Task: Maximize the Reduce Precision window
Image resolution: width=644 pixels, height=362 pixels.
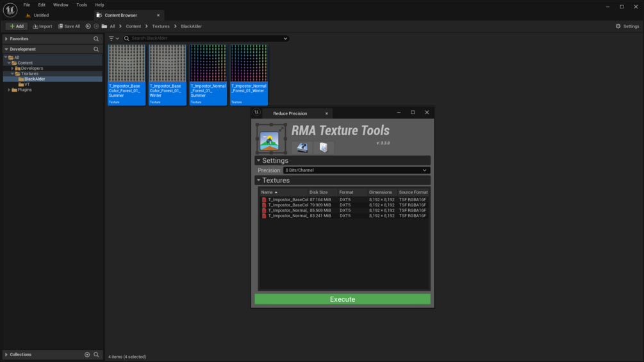Action: coord(413,113)
